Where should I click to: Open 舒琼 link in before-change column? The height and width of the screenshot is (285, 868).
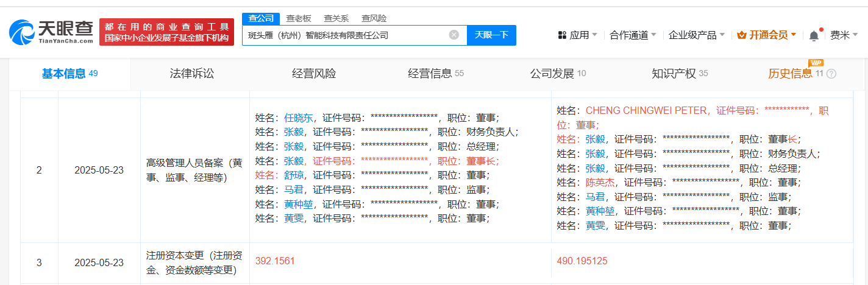[293, 175]
